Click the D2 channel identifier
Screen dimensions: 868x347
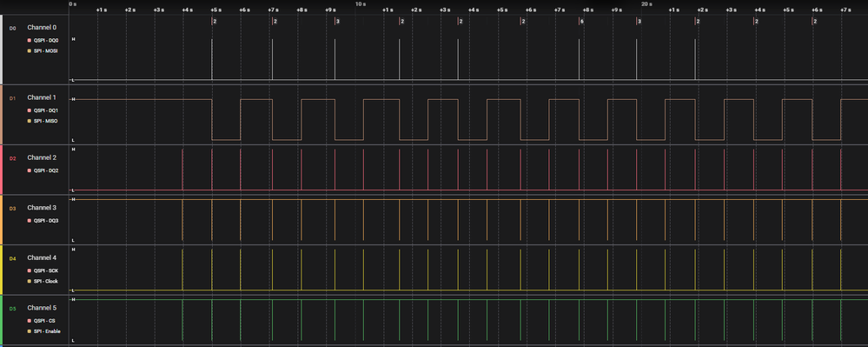13,158
